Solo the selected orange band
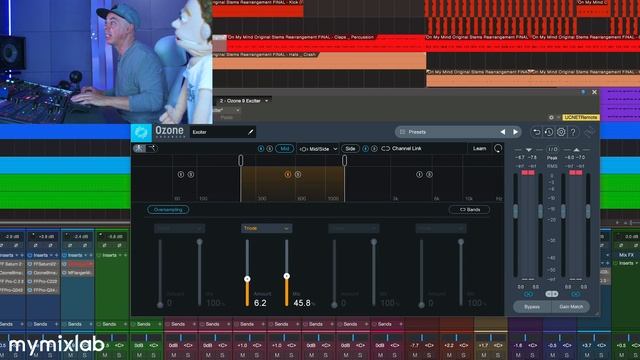The image size is (640, 360). coord(298,174)
